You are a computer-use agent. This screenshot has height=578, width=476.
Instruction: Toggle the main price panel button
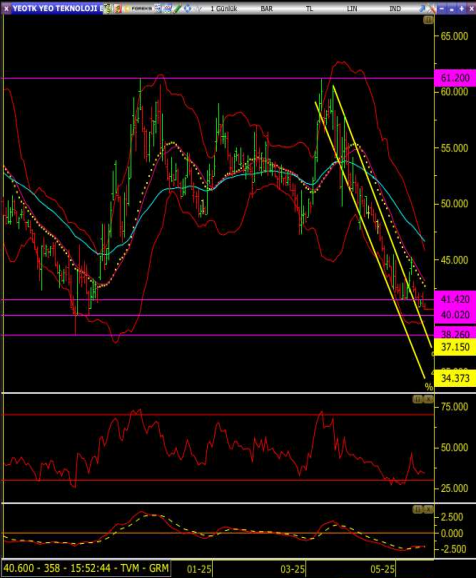click(428, 20)
